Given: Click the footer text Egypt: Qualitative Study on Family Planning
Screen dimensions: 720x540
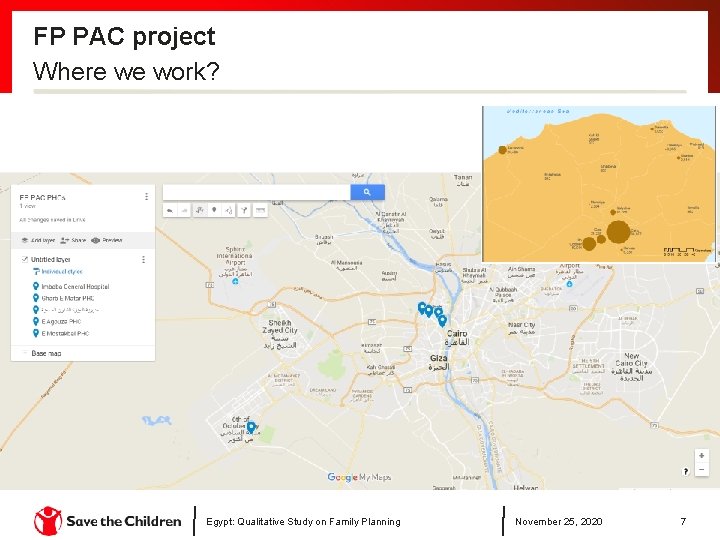Looking at the screenshot, I should click(x=304, y=522).
